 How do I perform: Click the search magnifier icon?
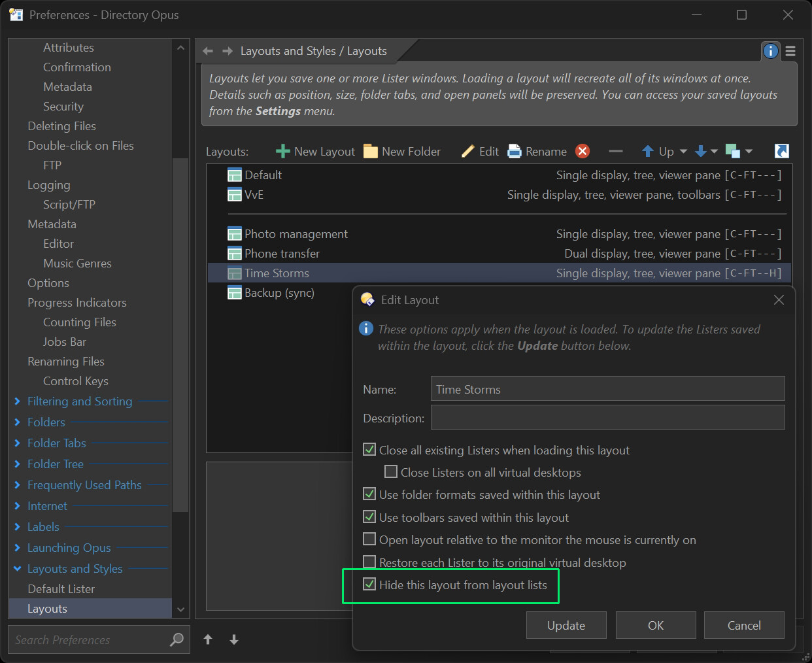(177, 639)
